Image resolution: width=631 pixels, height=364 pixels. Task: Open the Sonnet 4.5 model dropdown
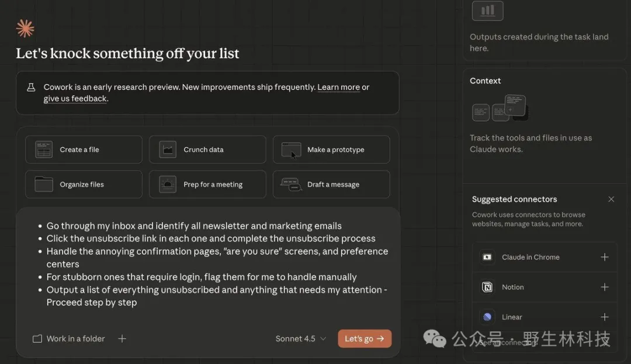(301, 339)
